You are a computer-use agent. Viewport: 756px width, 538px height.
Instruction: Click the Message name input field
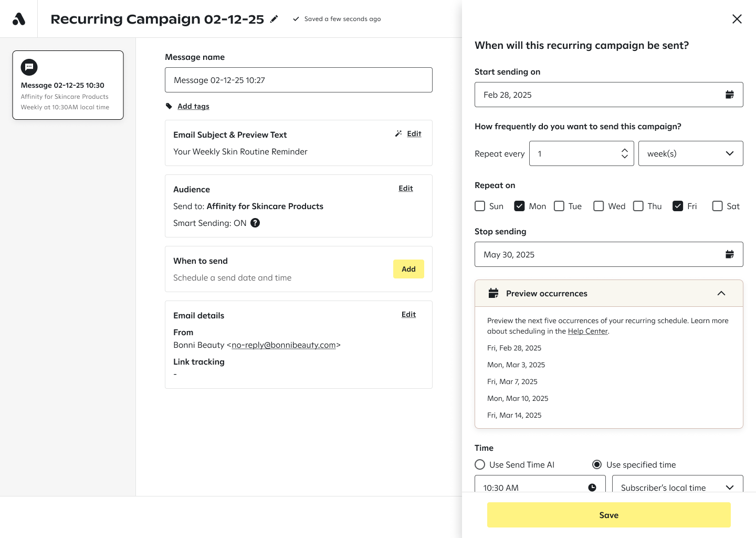click(x=298, y=80)
